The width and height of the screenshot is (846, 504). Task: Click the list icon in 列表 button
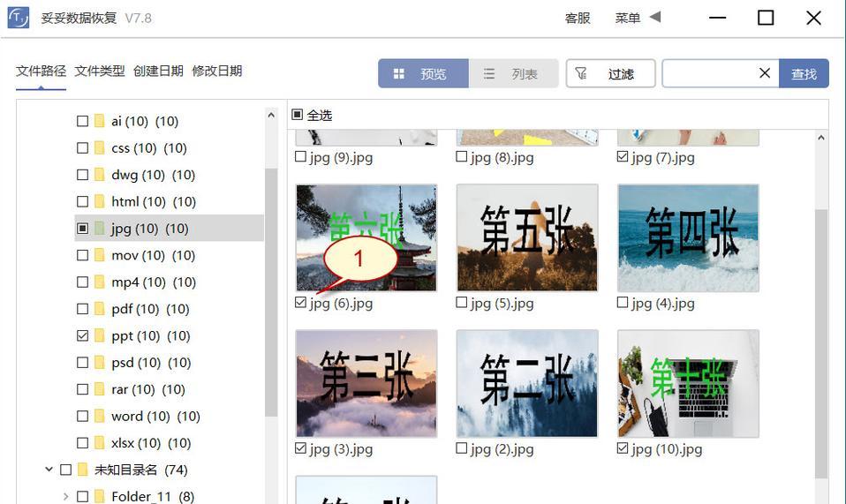489,74
